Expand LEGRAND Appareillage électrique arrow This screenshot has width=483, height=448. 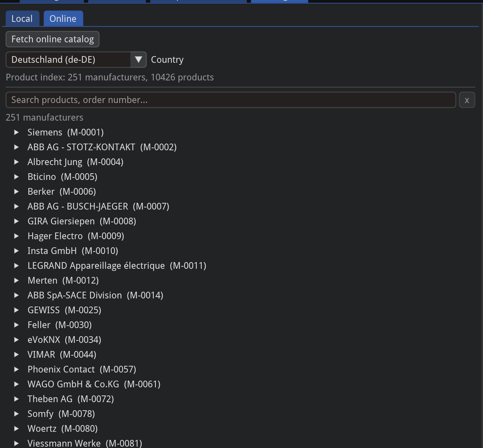[x=16, y=266]
